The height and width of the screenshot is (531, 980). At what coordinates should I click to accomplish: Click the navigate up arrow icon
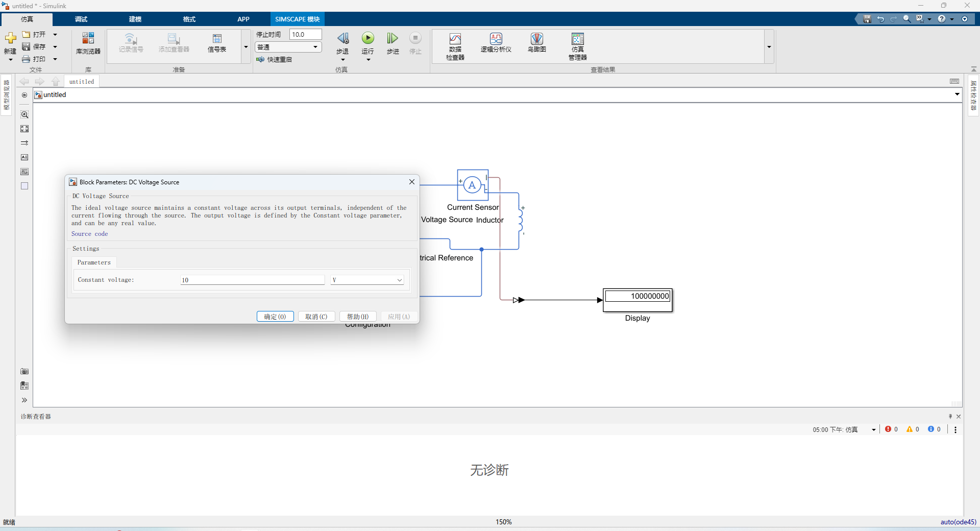[x=56, y=81]
